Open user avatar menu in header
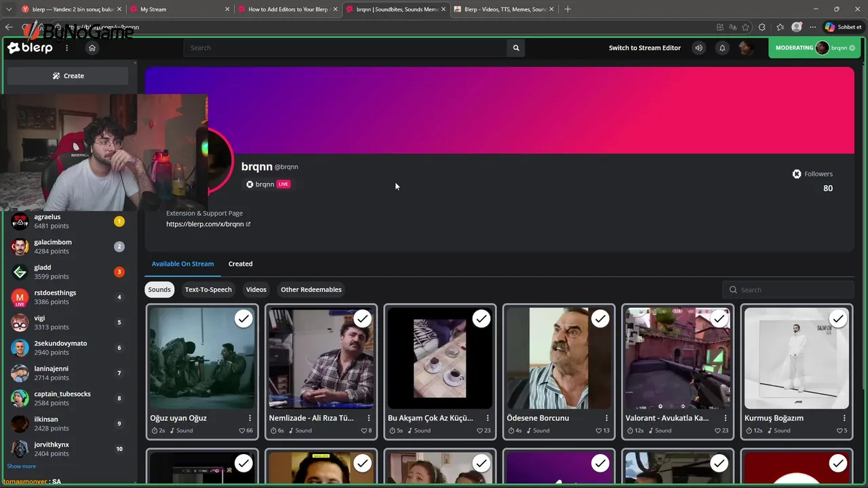This screenshot has width=868, height=488. [x=746, y=48]
